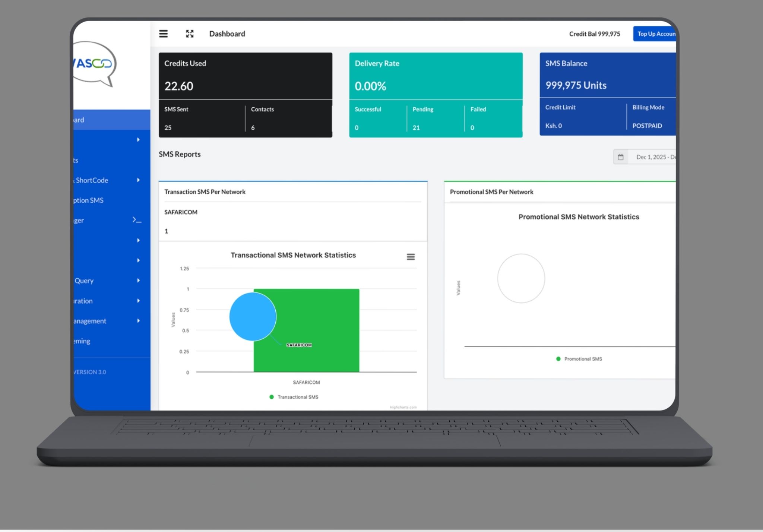Viewport: 763px width, 532px height.
Task: Click the calendar icon beside date range
Action: click(621, 157)
